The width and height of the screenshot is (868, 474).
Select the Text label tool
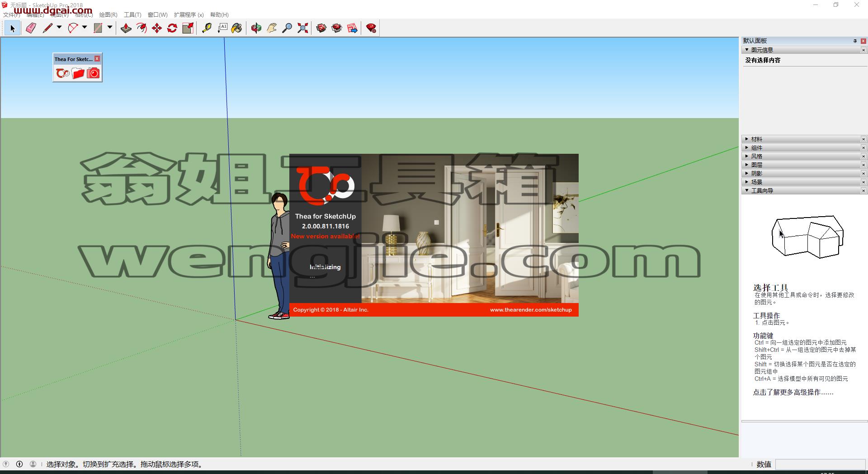(222, 28)
